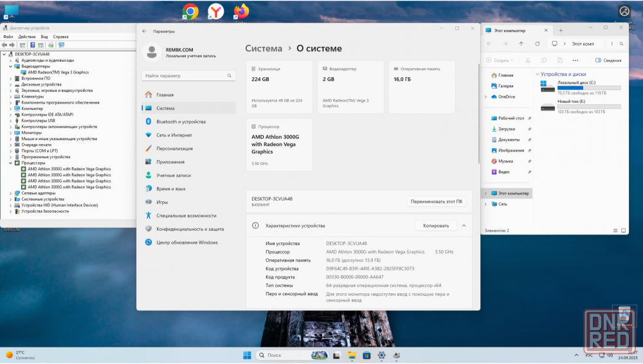Go up one folder level in Explorer
Image resolution: width=643 pixels, height=364 pixels.
521,44
